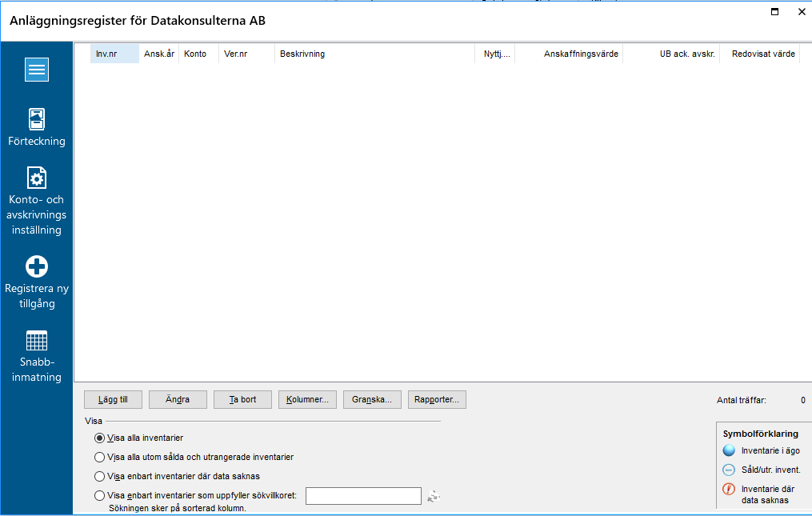Sort by the Inv.nr column header

(114, 54)
